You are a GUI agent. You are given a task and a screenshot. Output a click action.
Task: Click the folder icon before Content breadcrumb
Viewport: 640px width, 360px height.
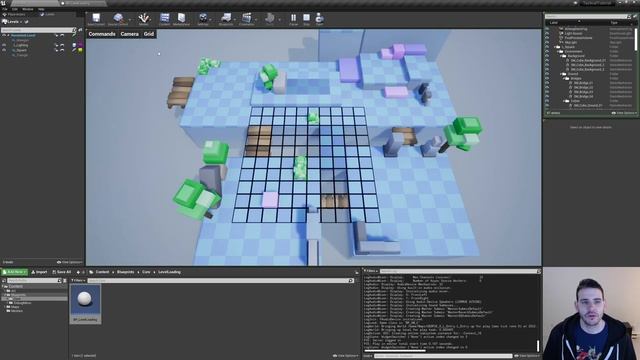coord(91,272)
